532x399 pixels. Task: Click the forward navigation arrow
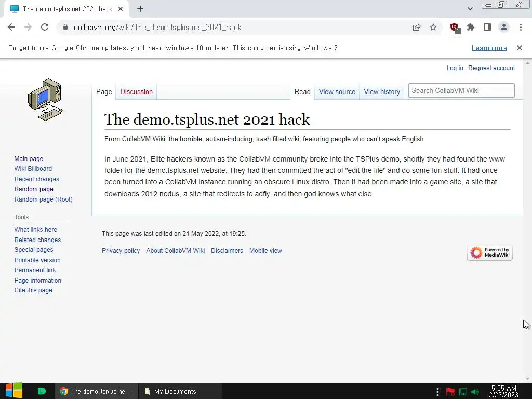click(x=28, y=28)
